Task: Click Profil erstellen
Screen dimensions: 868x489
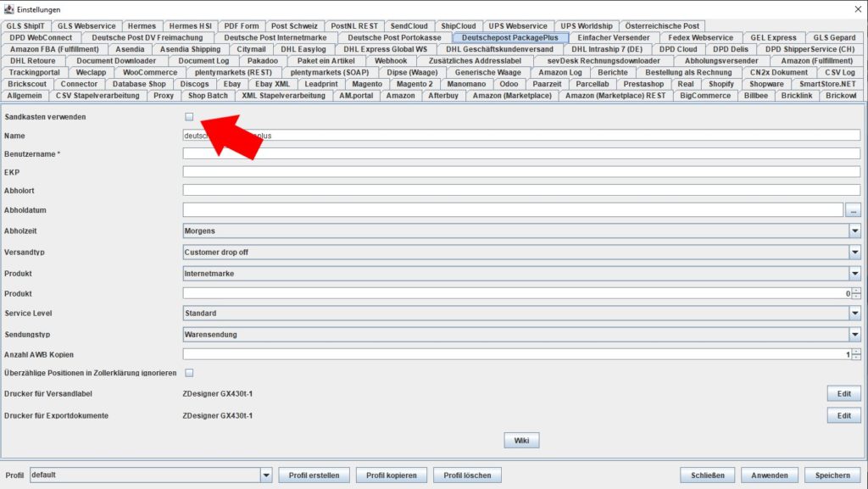Action: click(x=314, y=475)
